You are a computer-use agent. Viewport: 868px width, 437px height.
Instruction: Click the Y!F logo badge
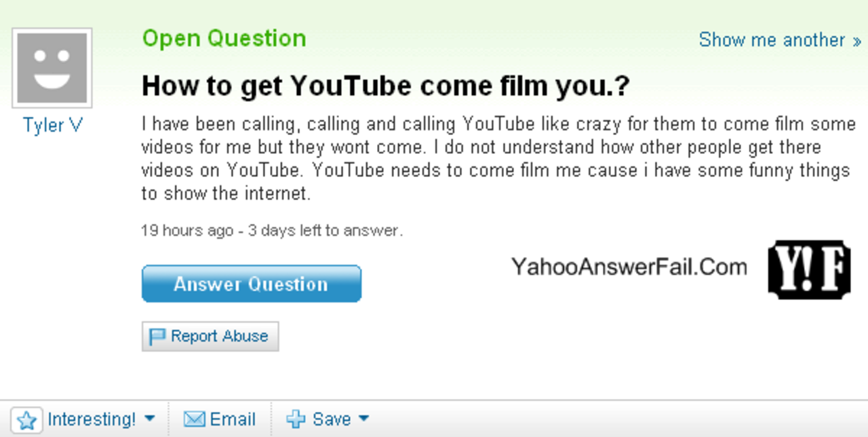(x=808, y=269)
